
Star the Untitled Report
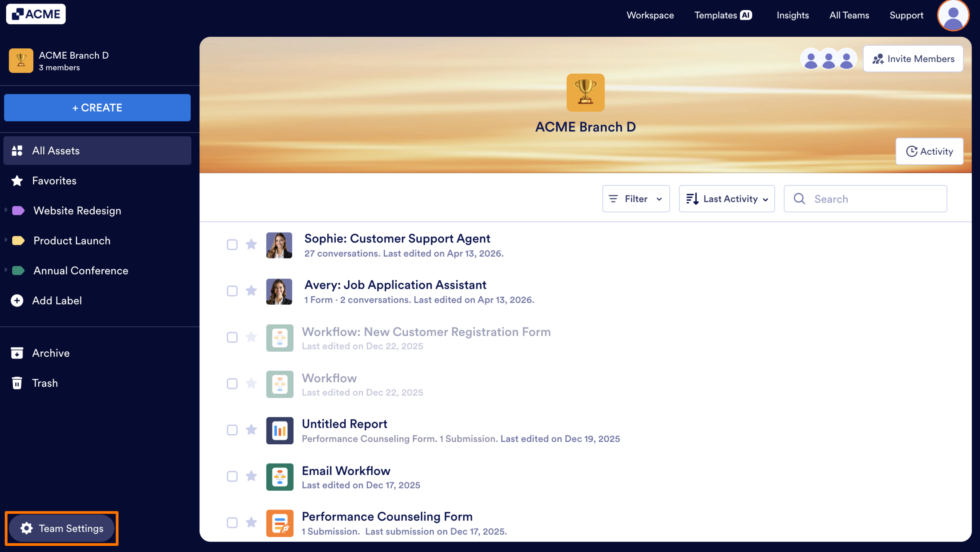251,430
